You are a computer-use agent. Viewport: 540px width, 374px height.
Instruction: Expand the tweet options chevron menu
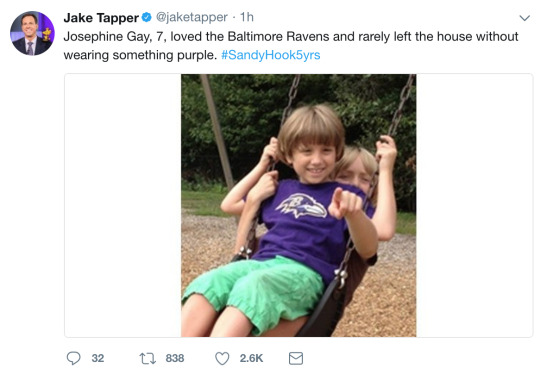coord(525,18)
